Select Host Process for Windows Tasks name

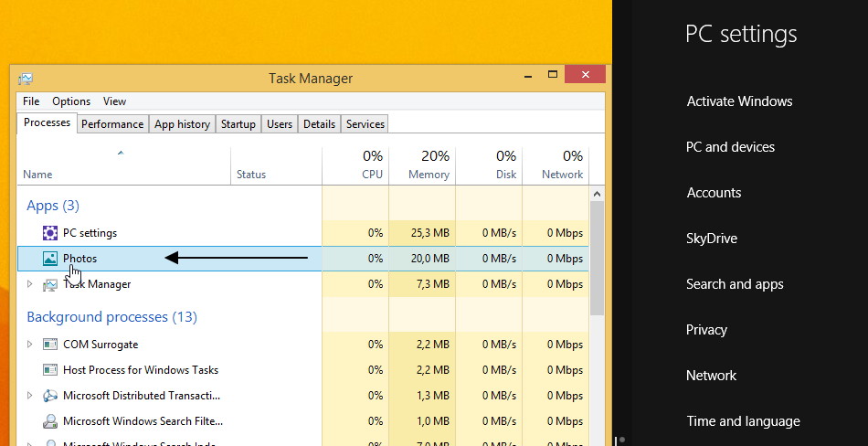(x=141, y=370)
